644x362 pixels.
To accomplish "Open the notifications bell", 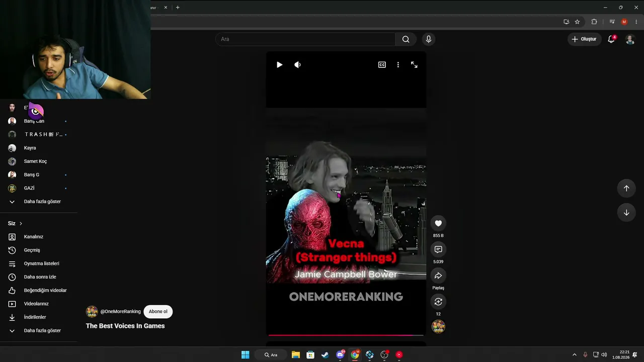I will [611, 39].
